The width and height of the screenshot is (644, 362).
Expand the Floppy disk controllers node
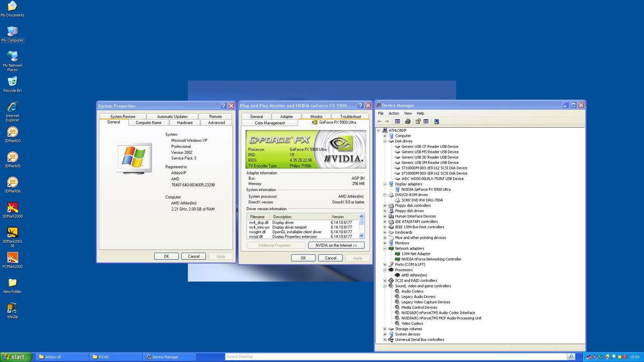click(x=385, y=206)
